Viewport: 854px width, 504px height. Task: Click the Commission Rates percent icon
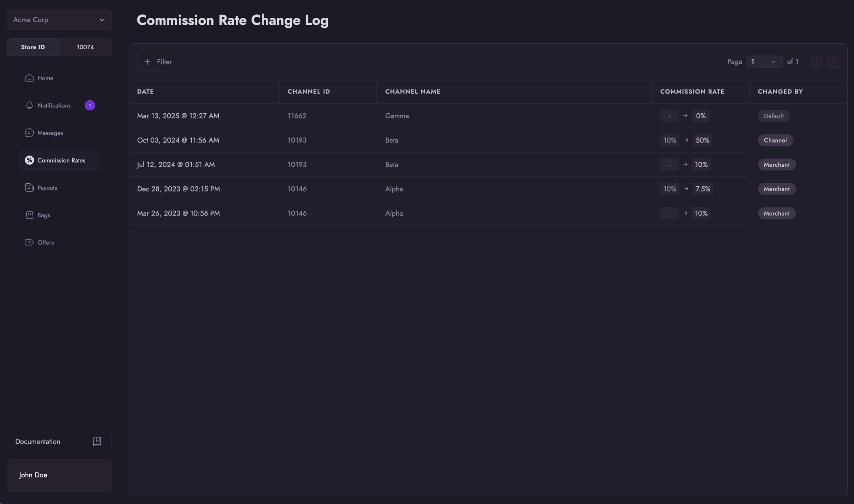[29, 160]
